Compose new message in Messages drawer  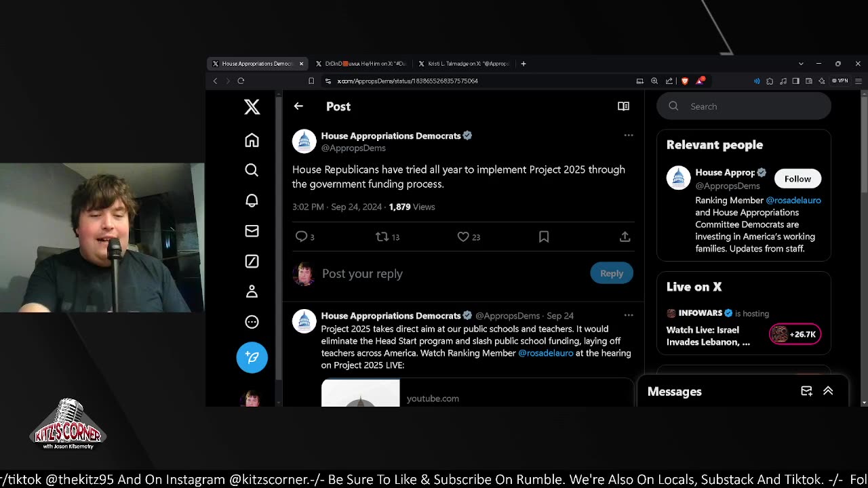point(806,391)
